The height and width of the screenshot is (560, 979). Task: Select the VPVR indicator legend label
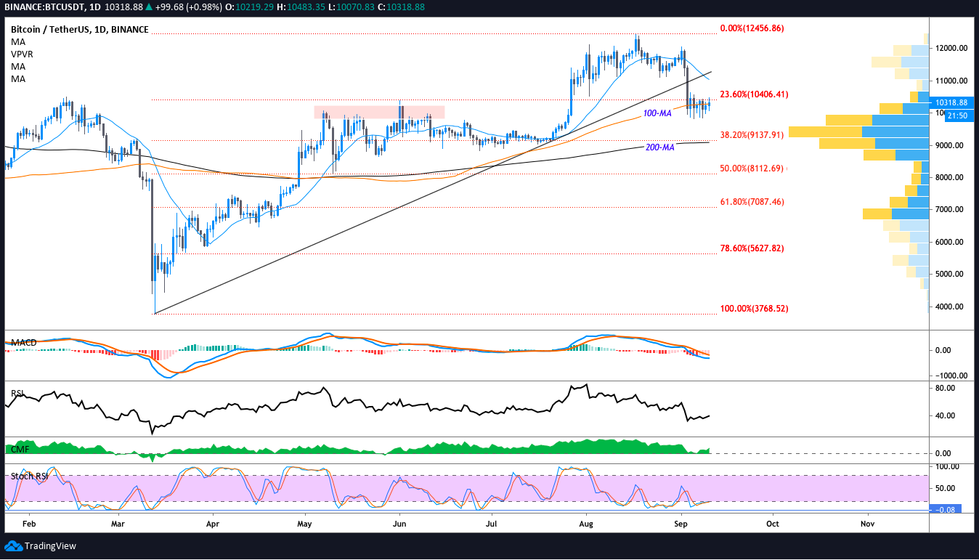[x=22, y=54]
